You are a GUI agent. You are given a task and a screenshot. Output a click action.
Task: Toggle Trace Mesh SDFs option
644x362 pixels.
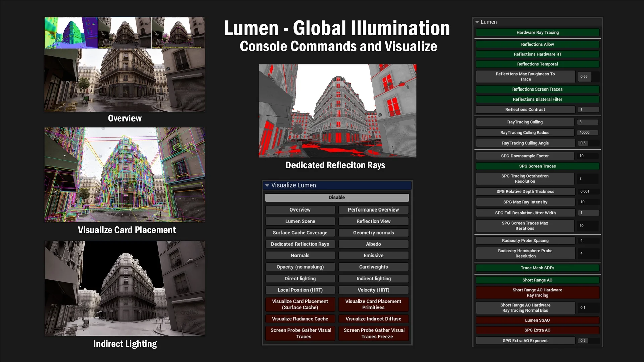(x=537, y=268)
